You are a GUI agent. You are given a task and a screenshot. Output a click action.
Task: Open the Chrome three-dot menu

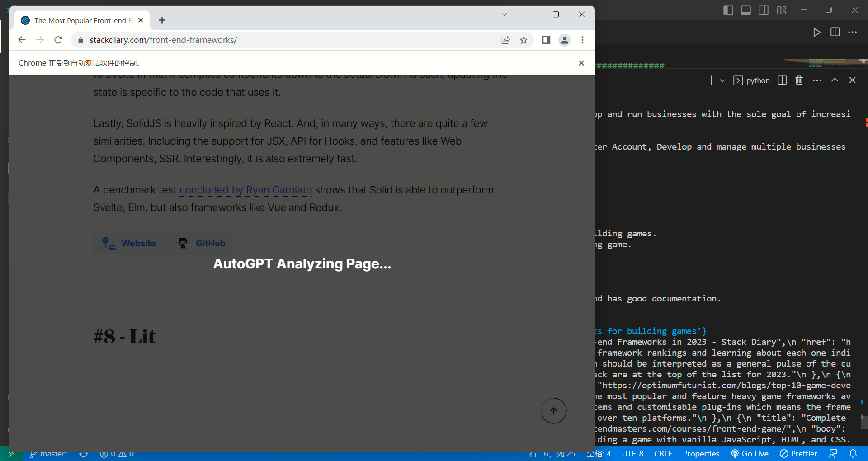(582, 40)
